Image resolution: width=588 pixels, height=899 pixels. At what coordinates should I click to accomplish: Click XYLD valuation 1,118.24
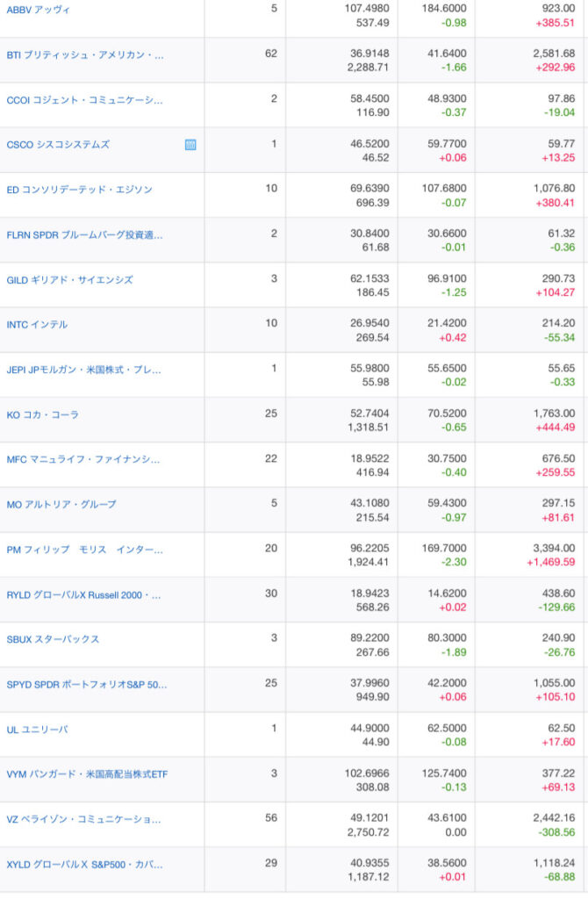click(554, 863)
